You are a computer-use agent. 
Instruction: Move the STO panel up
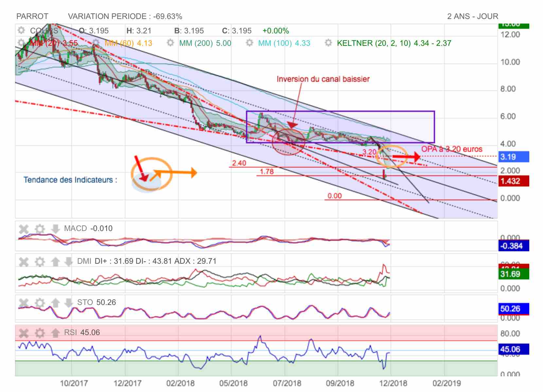(x=55, y=303)
